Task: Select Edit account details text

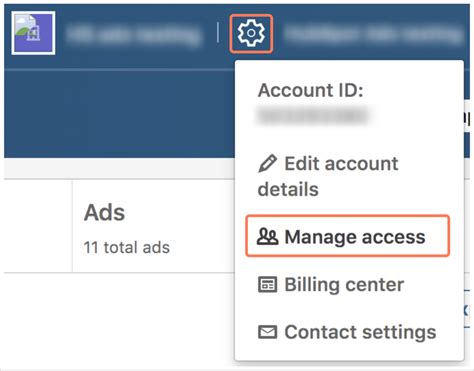Action: tap(328, 176)
